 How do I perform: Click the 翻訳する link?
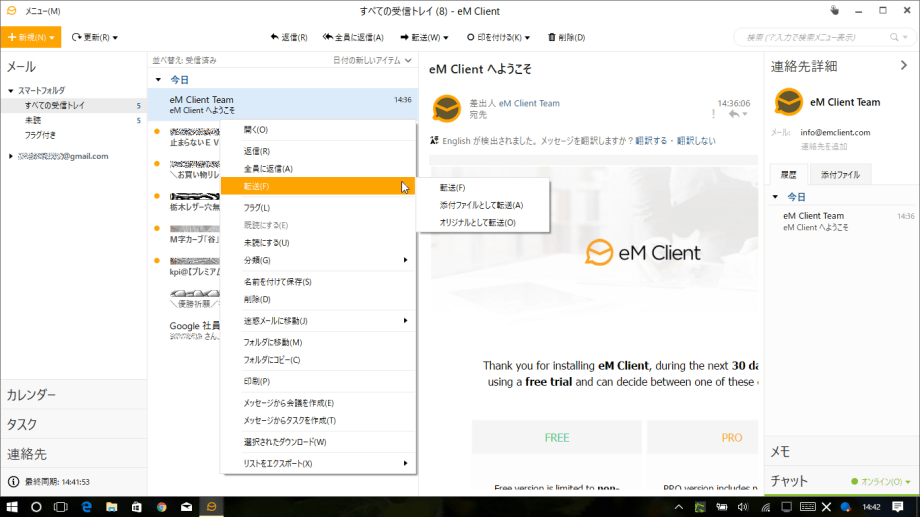click(651, 140)
